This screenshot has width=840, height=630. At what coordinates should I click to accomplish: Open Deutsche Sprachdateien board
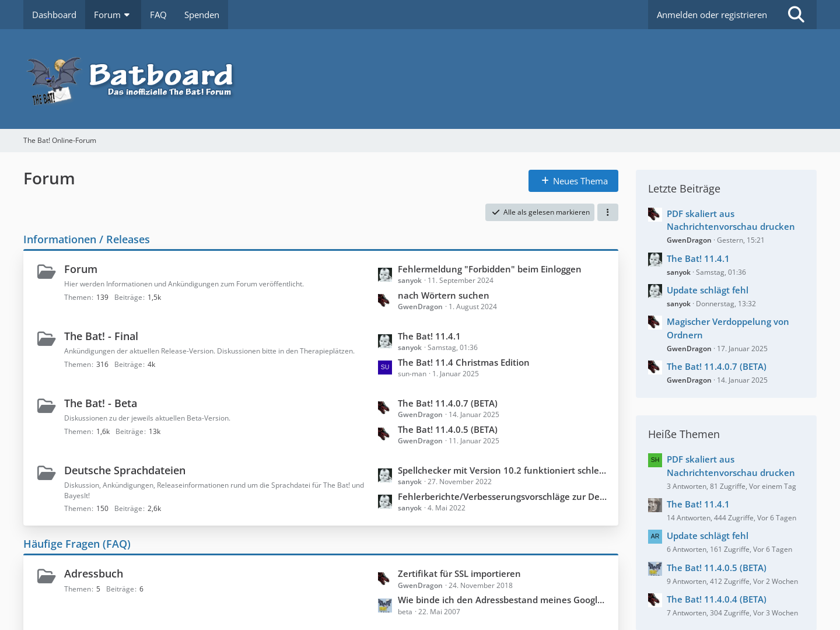125,470
